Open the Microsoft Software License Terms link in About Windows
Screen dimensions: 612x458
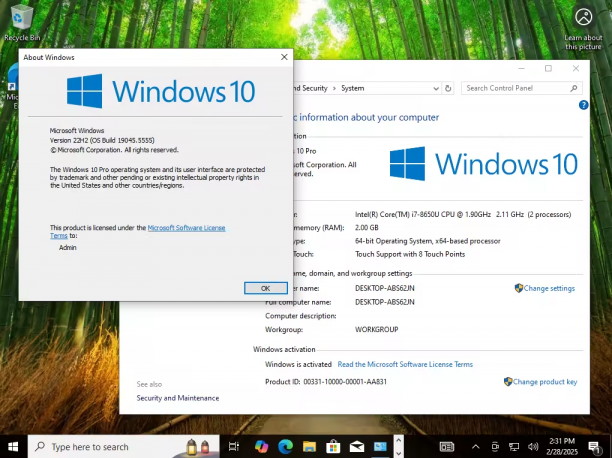click(x=186, y=228)
